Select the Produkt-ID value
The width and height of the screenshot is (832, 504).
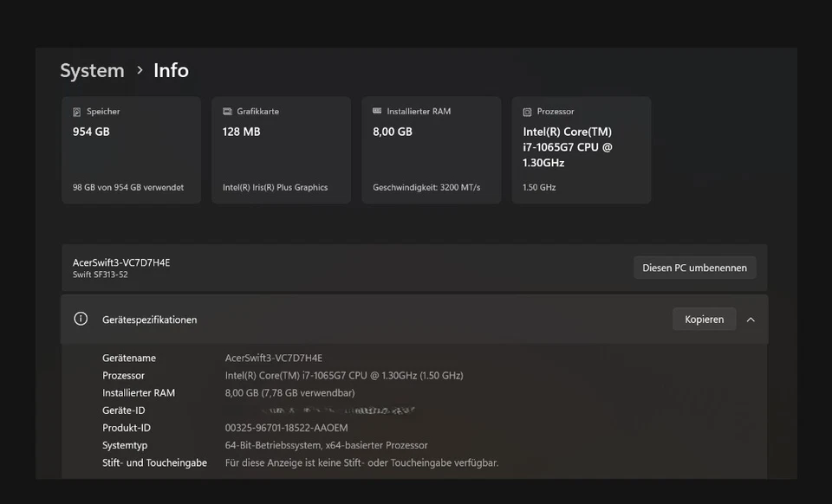(x=285, y=427)
